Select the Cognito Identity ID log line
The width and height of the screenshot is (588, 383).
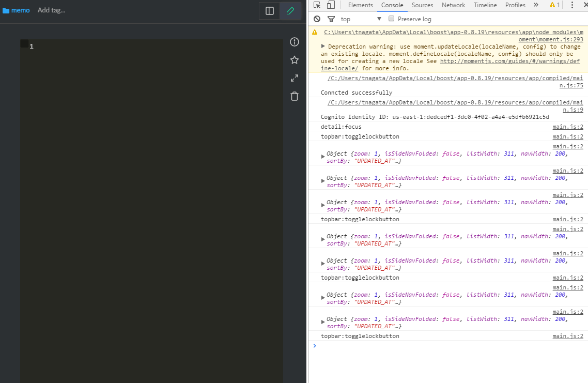(435, 117)
